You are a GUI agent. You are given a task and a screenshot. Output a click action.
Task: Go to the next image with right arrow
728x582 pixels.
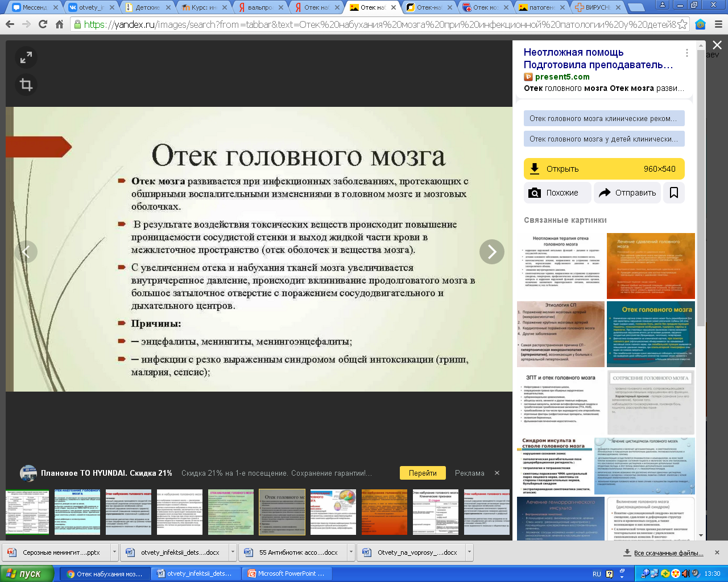point(491,252)
